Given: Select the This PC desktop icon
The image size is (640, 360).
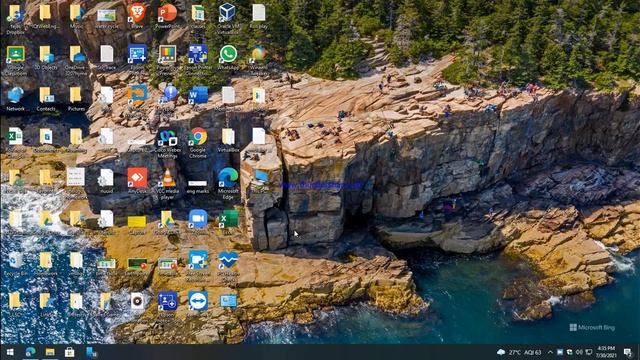Looking at the screenshot, I should 260,180.
